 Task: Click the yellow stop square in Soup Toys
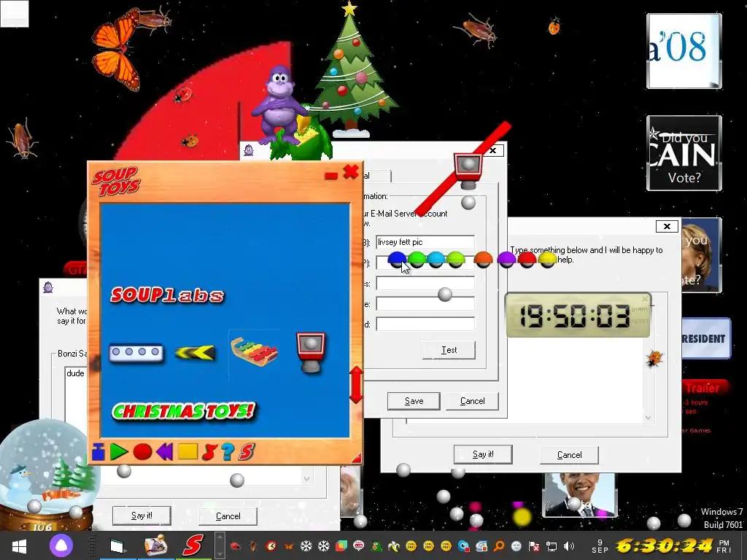(187, 451)
